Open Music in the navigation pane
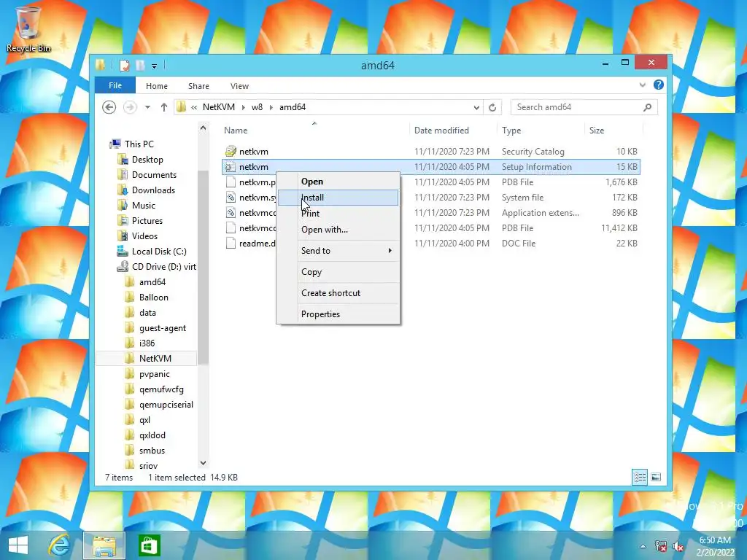 click(x=144, y=205)
